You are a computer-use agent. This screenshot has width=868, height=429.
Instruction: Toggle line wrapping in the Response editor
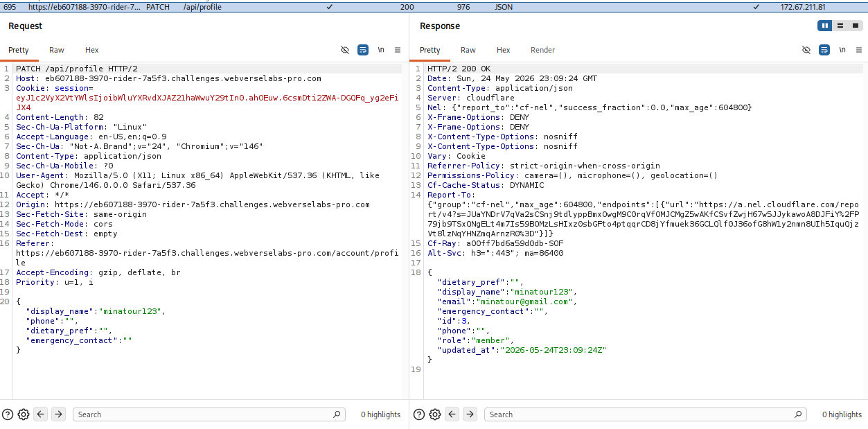tap(824, 50)
